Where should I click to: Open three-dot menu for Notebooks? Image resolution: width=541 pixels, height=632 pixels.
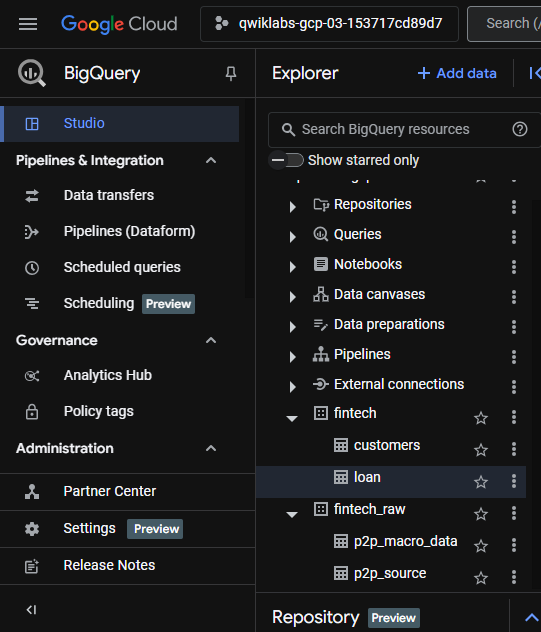tap(514, 266)
